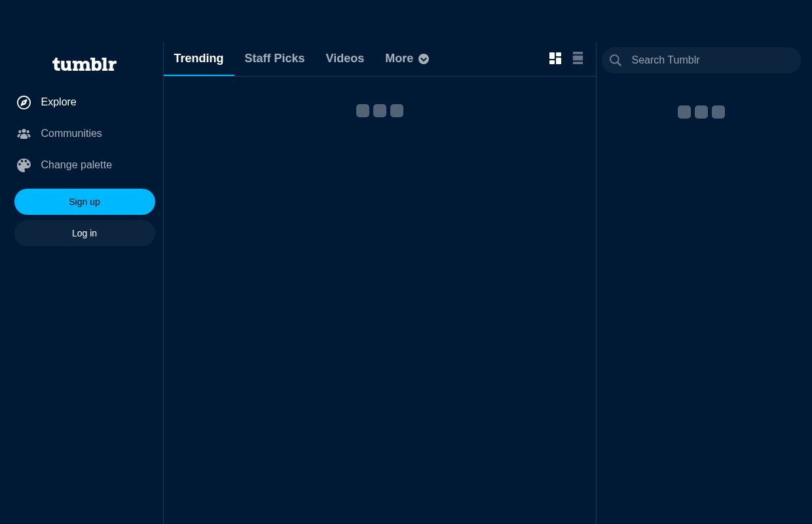Open the Videos tab
812x524 pixels.
tap(344, 58)
